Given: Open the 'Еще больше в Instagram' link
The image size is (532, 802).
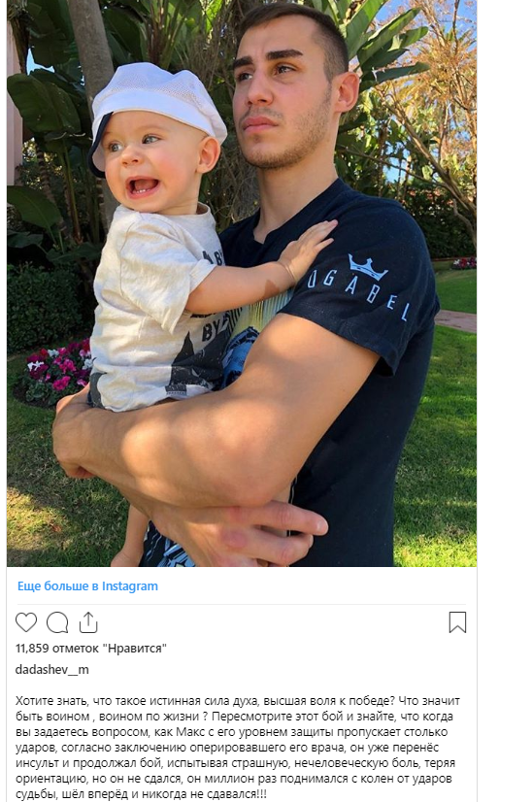Looking at the screenshot, I should (x=87, y=586).
